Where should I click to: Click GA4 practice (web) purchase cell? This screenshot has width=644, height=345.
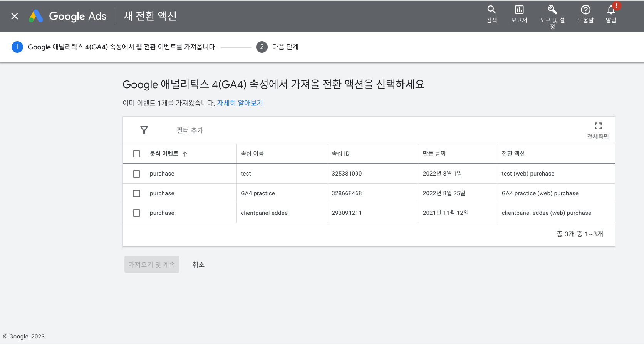click(540, 193)
